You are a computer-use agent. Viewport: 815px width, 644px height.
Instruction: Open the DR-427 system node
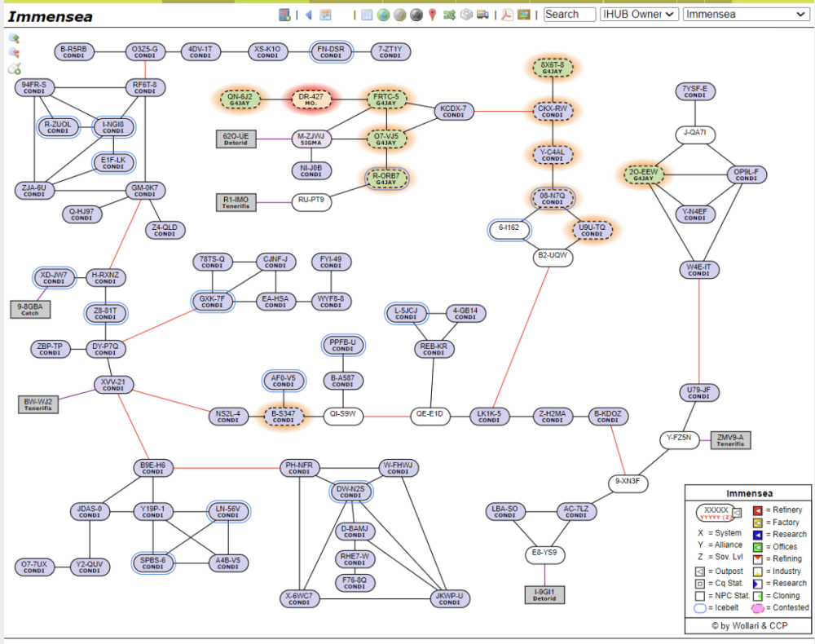(311, 99)
